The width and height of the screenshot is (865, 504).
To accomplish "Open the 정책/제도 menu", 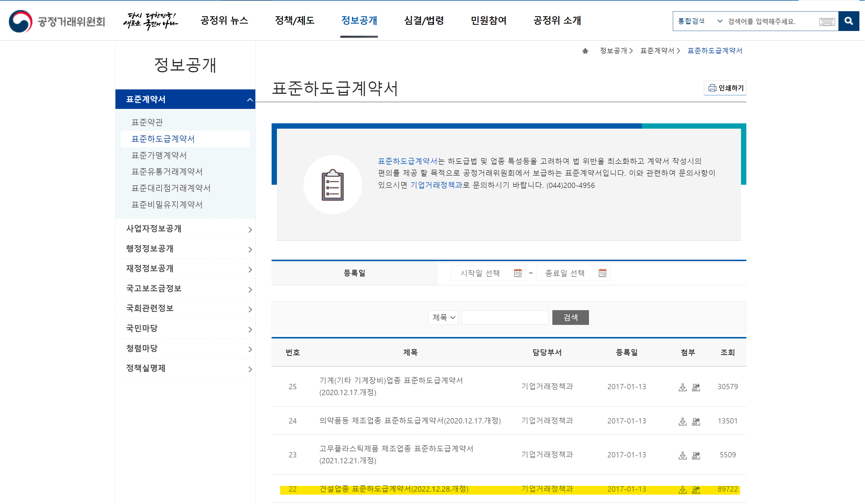I will 295,21.
